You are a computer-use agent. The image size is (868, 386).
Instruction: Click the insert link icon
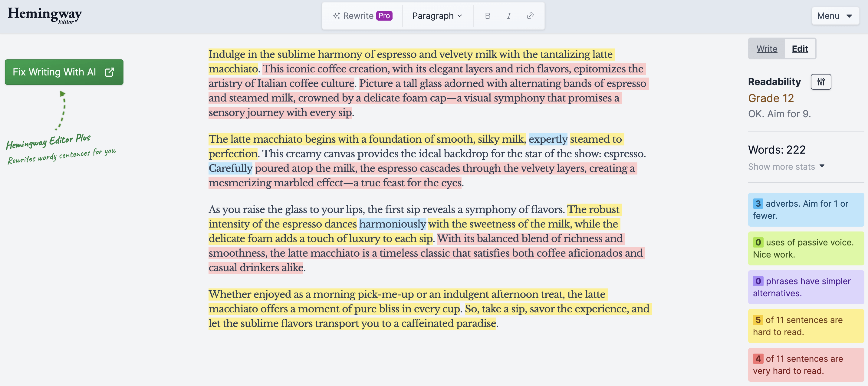click(x=530, y=16)
